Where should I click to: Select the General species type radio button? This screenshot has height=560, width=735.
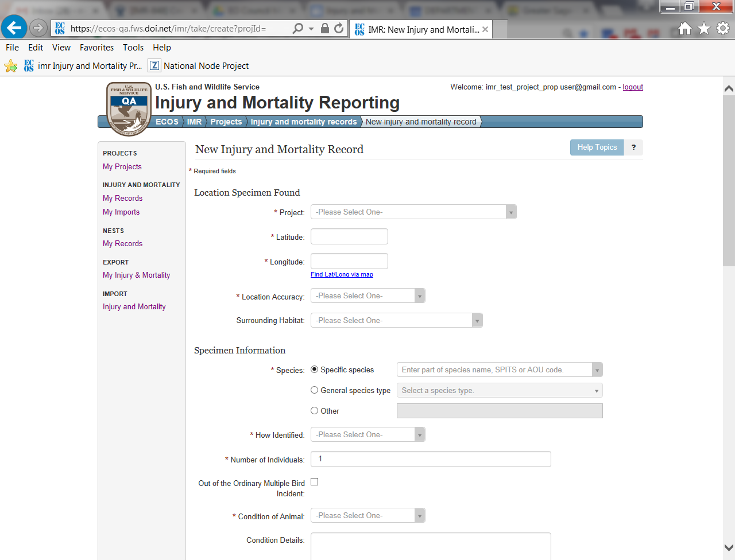coord(314,390)
